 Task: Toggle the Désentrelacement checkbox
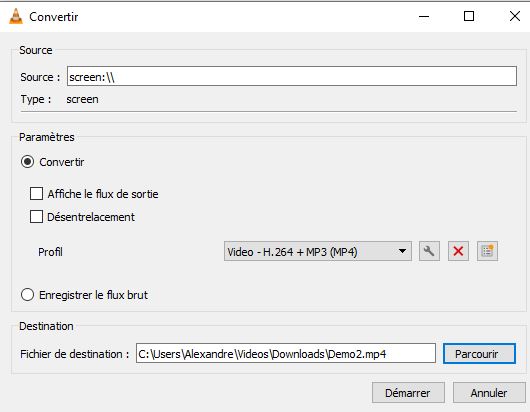pos(37,217)
